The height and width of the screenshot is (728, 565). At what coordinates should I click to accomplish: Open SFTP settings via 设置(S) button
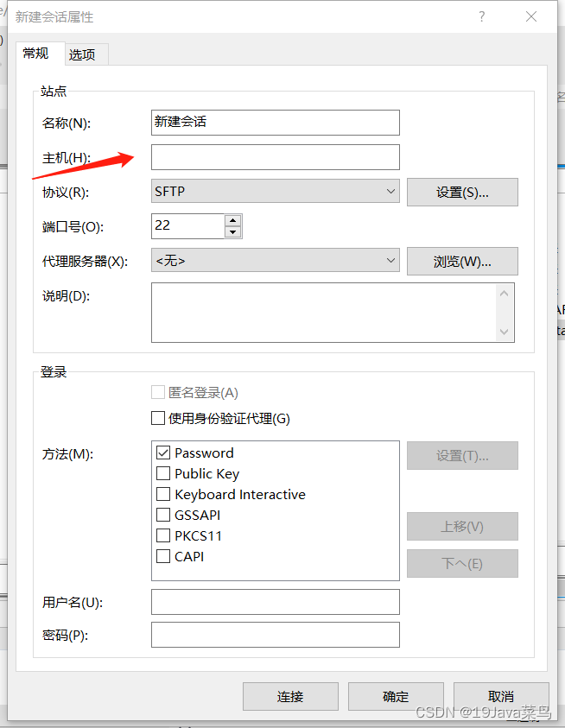pos(462,192)
